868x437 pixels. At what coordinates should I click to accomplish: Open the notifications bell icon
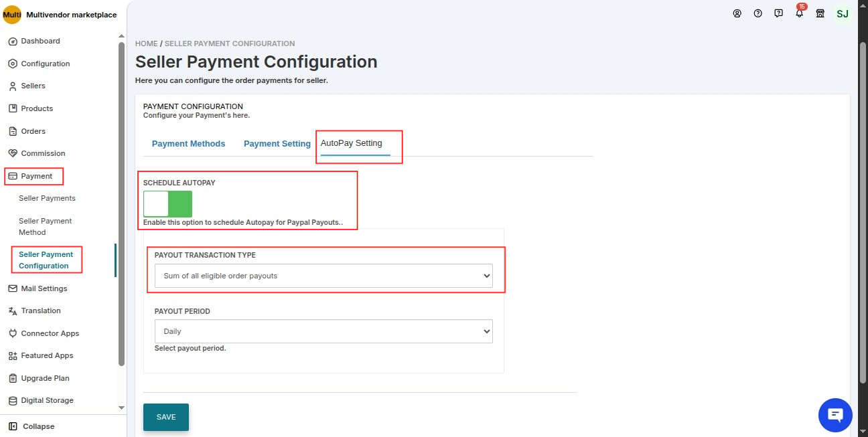[x=799, y=13]
